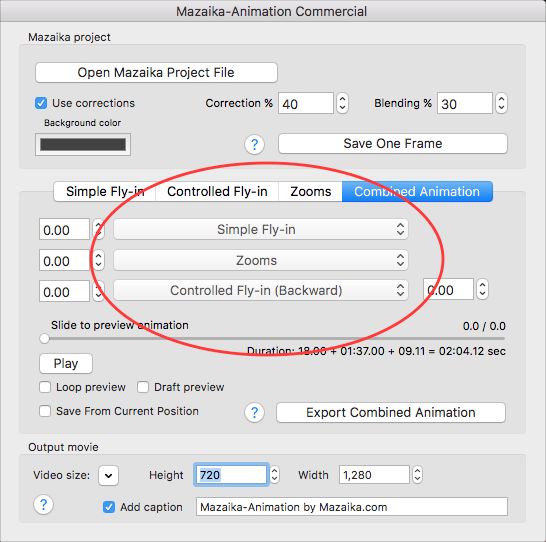This screenshot has width=546, height=542.
Task: Open help icon in Output movie section
Action: tap(44, 504)
